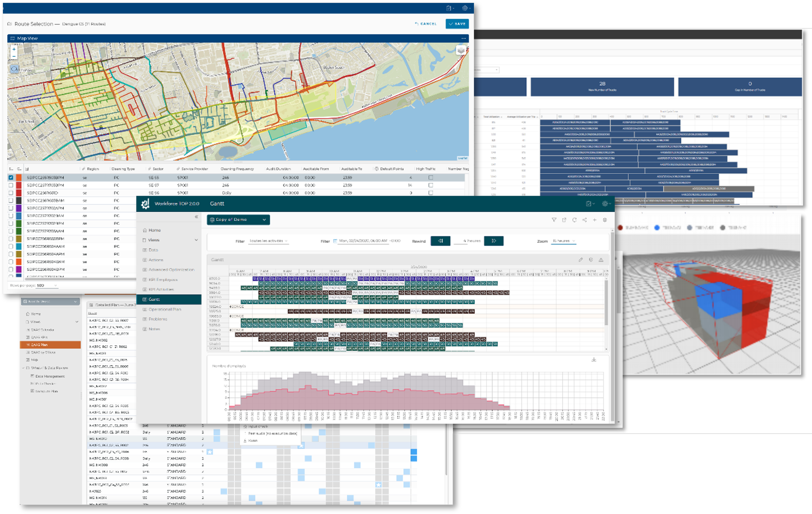Click the plus add icon in Gantt toolbar

point(594,220)
